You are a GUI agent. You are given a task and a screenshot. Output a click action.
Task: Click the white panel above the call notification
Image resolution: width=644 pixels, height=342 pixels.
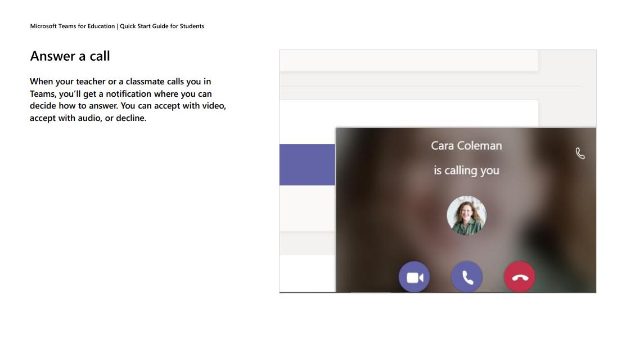(409, 113)
